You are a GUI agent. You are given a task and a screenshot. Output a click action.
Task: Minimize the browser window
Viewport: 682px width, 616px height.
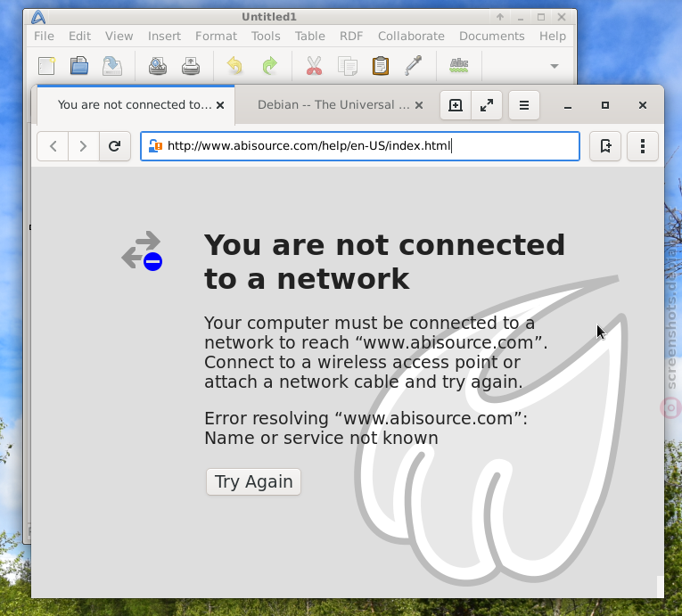(568, 106)
